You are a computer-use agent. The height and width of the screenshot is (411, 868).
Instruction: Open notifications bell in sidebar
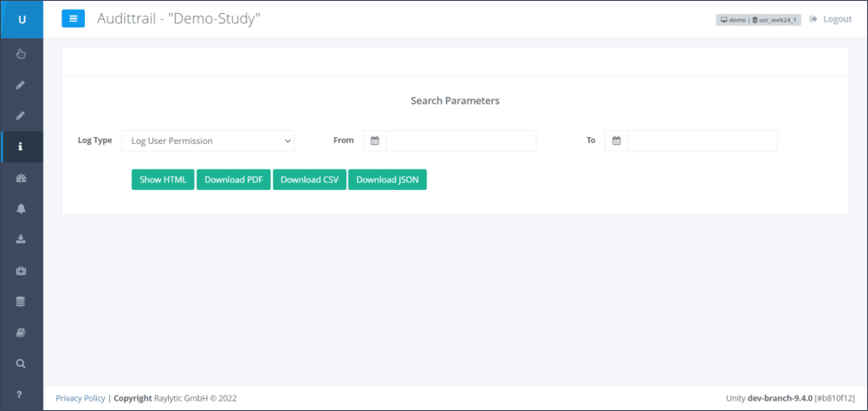click(x=21, y=209)
